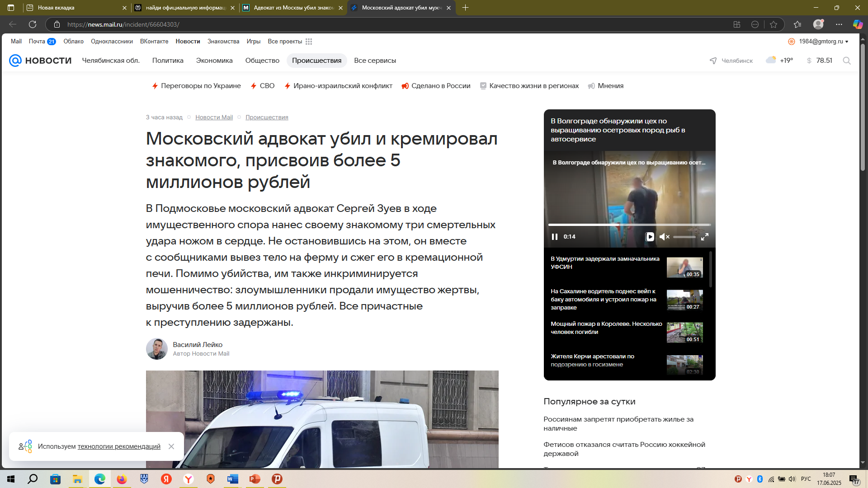Open Переговоры по Украине topic
Viewport: 868px width, 488px height.
[x=196, y=86]
